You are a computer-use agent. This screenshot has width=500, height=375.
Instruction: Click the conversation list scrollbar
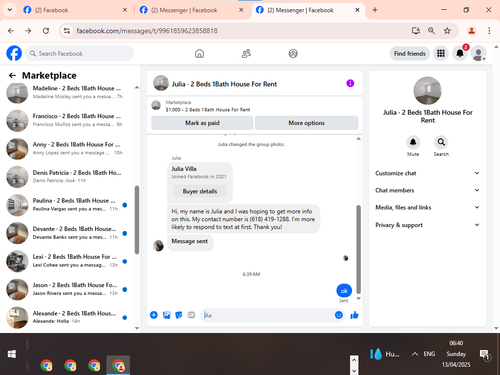[x=137, y=220]
